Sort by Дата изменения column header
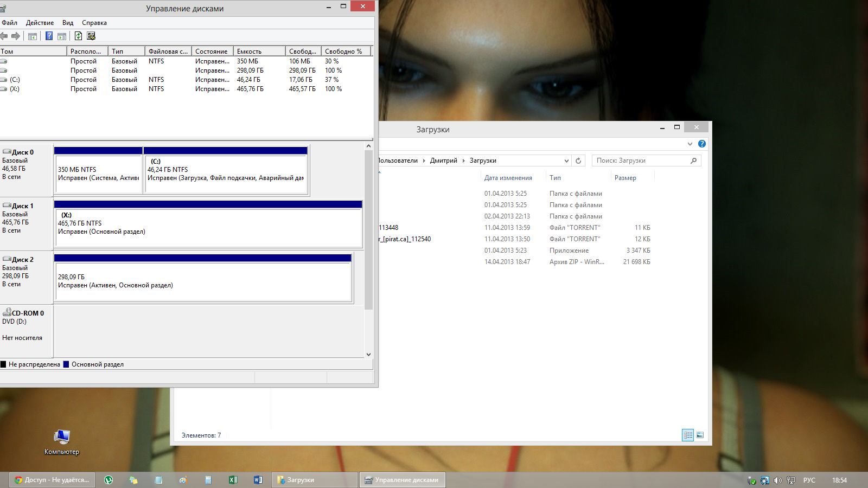Viewport: 868px width, 488px height. (x=508, y=178)
